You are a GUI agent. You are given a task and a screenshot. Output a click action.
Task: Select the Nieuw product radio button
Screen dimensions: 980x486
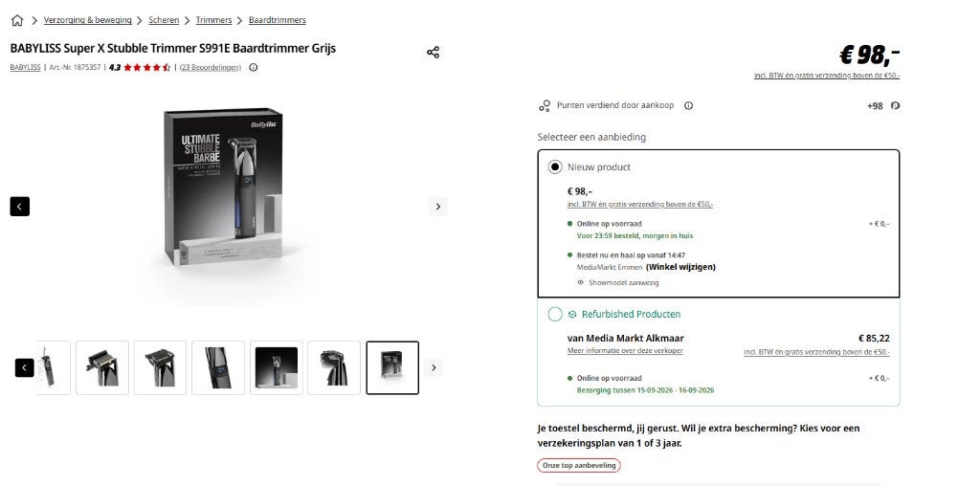coord(555,166)
